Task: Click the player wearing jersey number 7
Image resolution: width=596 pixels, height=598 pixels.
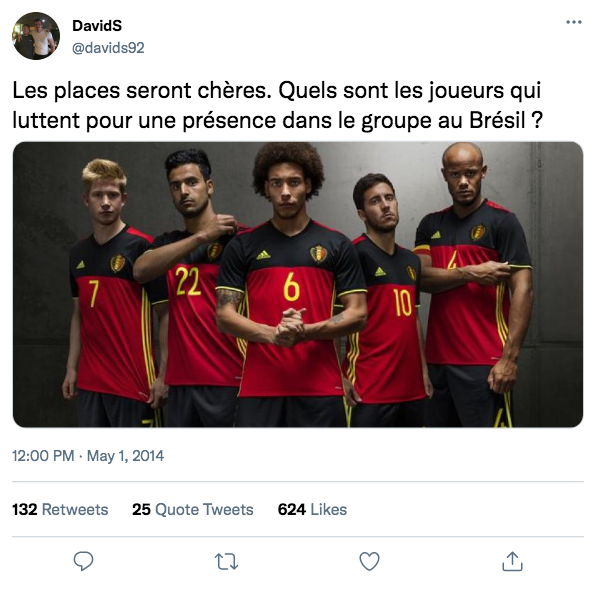Action: tap(109, 290)
